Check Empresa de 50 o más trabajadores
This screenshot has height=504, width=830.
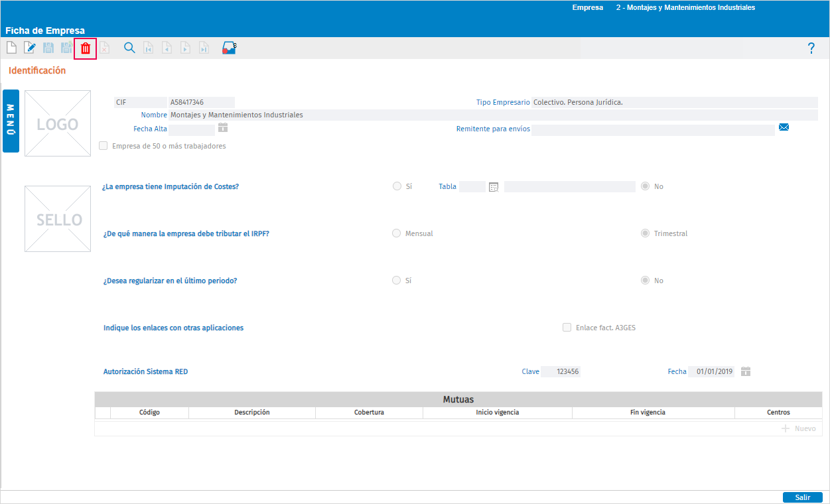click(103, 146)
